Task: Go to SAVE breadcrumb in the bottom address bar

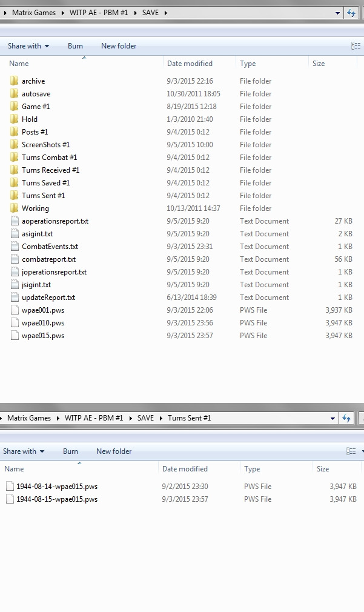Action: pyautogui.click(x=145, y=418)
